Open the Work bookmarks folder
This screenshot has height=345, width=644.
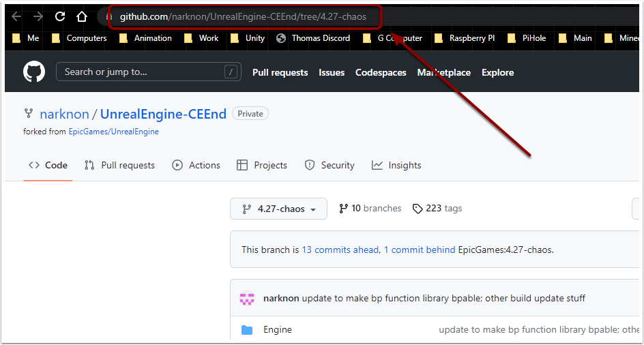point(201,38)
